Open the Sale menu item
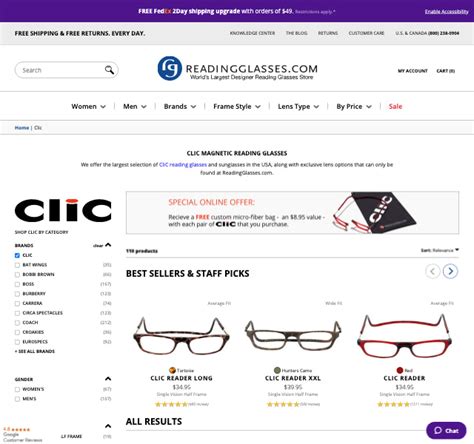Image resolution: width=474 pixels, height=444 pixels. click(x=395, y=106)
